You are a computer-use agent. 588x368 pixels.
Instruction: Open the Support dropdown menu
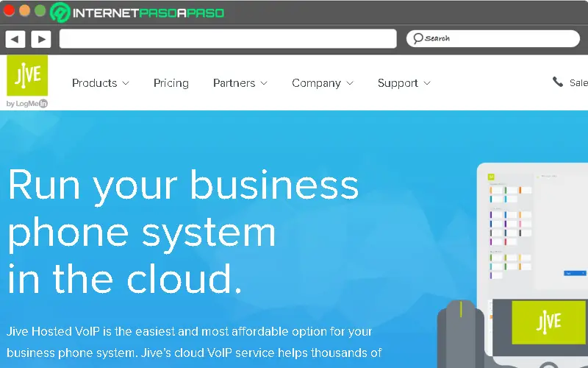tap(404, 83)
